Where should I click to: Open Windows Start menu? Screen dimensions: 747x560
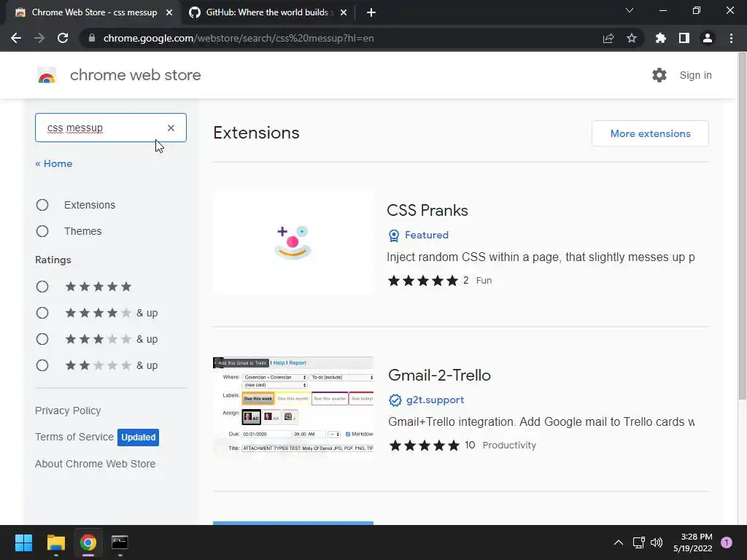click(x=23, y=542)
